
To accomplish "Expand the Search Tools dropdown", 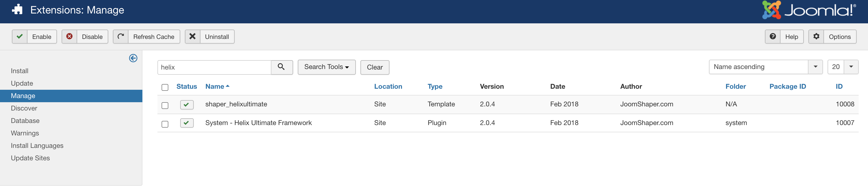I will (x=326, y=67).
